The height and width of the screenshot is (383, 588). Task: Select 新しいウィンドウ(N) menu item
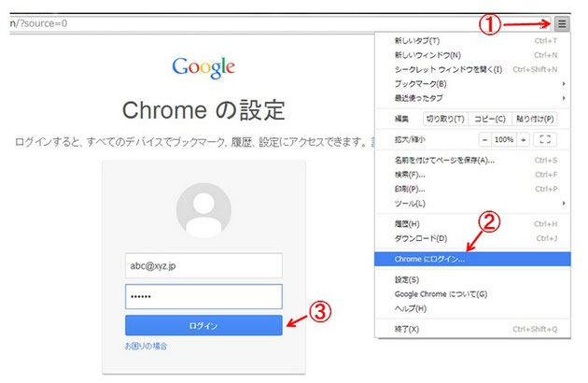point(472,55)
